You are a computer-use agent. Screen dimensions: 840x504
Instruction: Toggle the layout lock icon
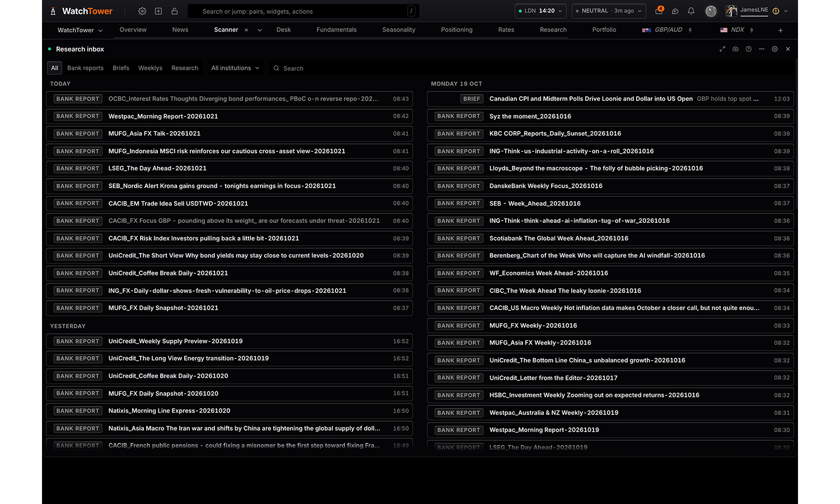click(175, 11)
